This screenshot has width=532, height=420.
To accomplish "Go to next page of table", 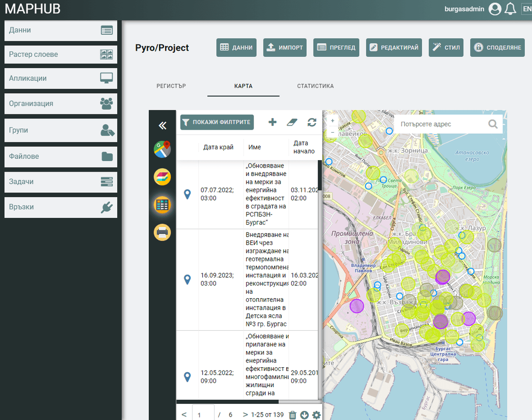I will tap(245, 415).
